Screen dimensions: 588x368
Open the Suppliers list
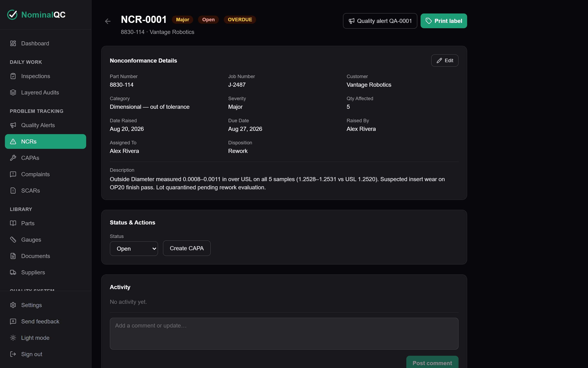(x=46, y=272)
